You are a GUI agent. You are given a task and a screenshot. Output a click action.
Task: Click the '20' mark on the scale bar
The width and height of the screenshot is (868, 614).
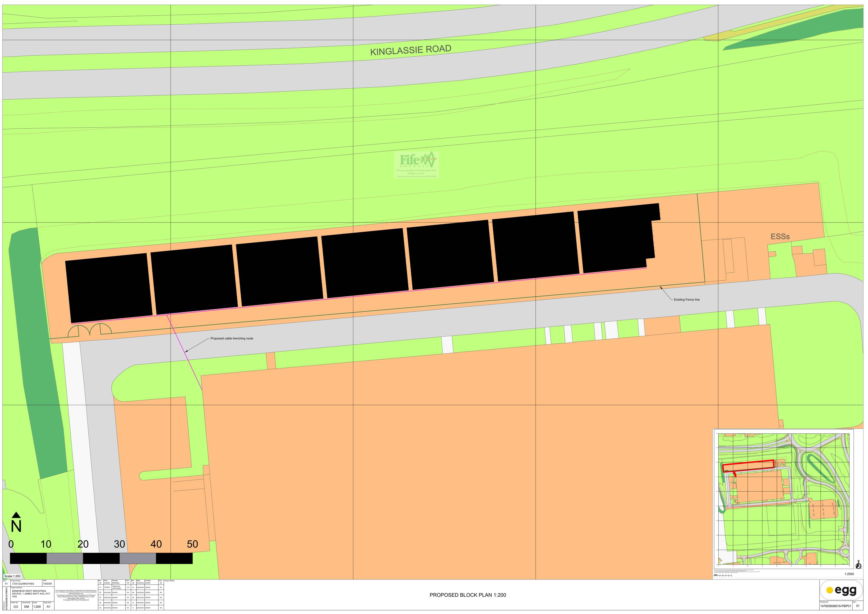click(x=83, y=544)
